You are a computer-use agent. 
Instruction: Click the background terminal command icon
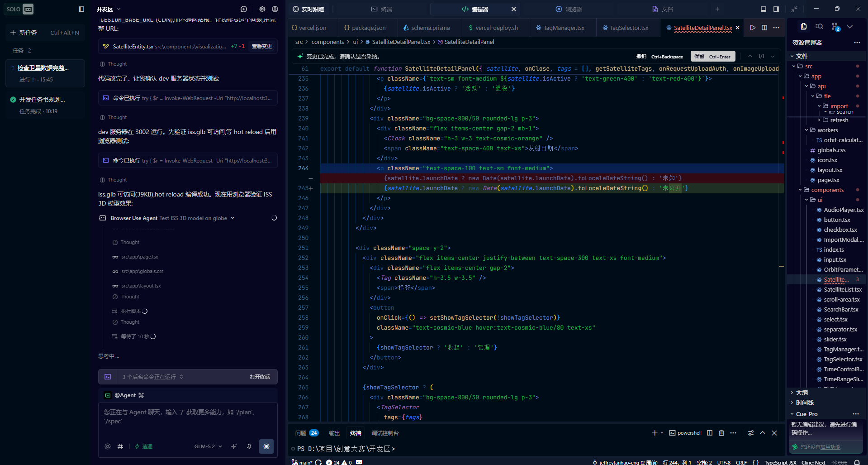pos(108,377)
